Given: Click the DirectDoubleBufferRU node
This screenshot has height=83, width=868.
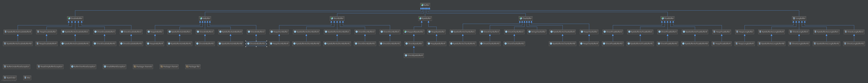Looking at the screenshot, I should (x=131, y=44).
